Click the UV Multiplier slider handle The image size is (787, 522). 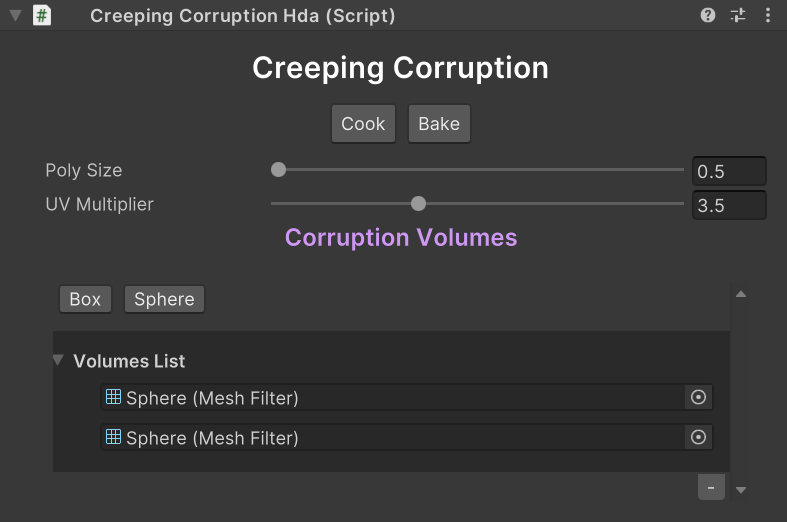tap(419, 204)
